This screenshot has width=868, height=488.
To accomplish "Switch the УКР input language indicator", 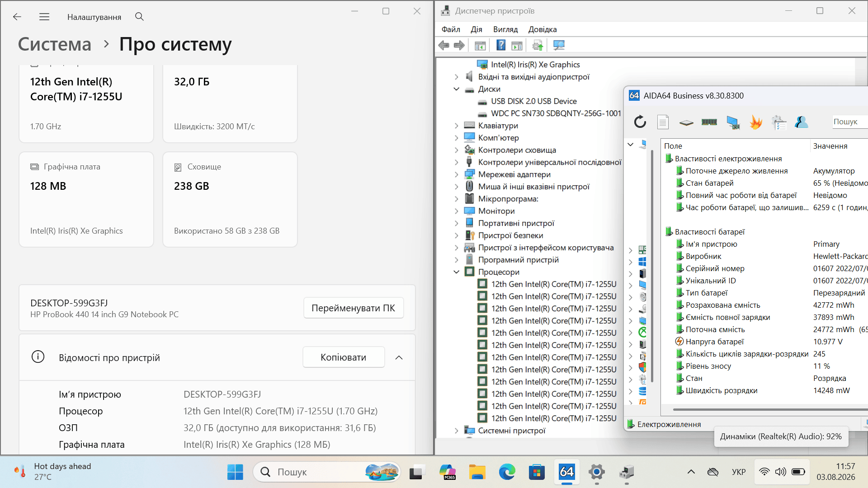I will click(739, 472).
